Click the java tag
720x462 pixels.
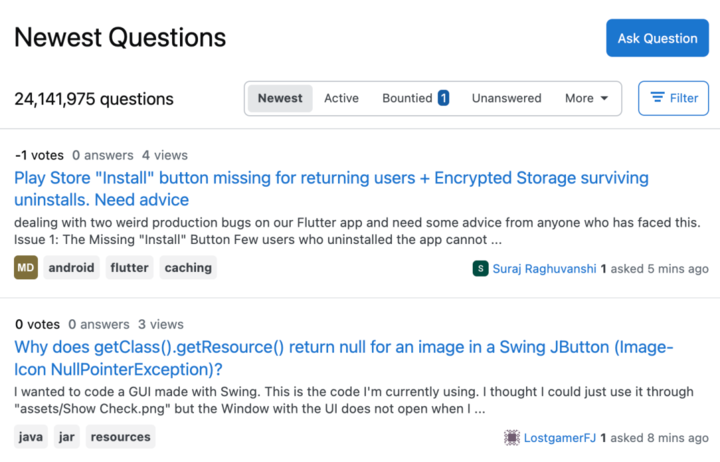(x=31, y=437)
